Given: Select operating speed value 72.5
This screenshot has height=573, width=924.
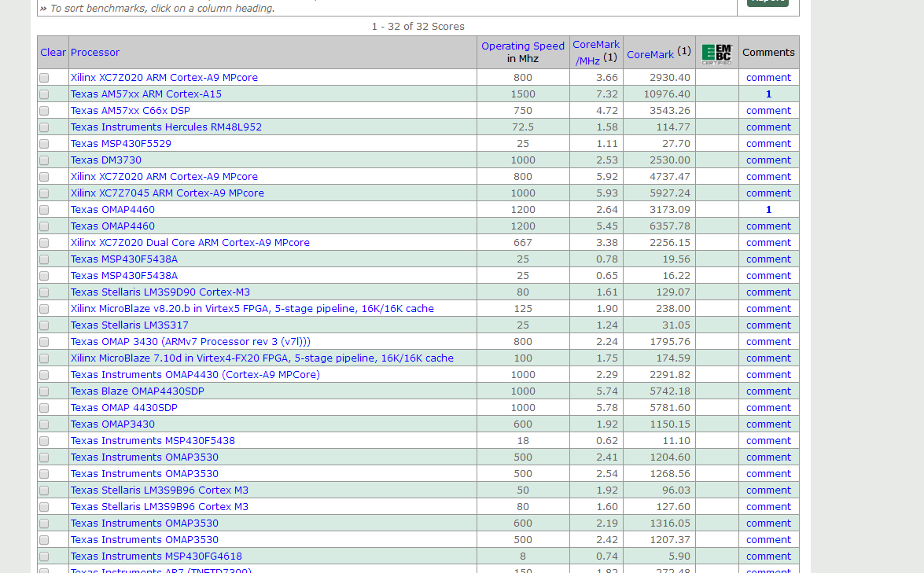Looking at the screenshot, I should pos(523,127).
